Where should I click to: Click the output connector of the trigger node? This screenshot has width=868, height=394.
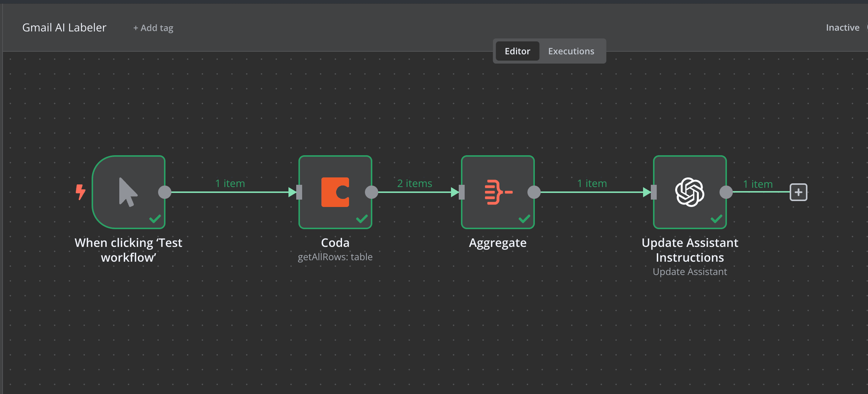165,192
